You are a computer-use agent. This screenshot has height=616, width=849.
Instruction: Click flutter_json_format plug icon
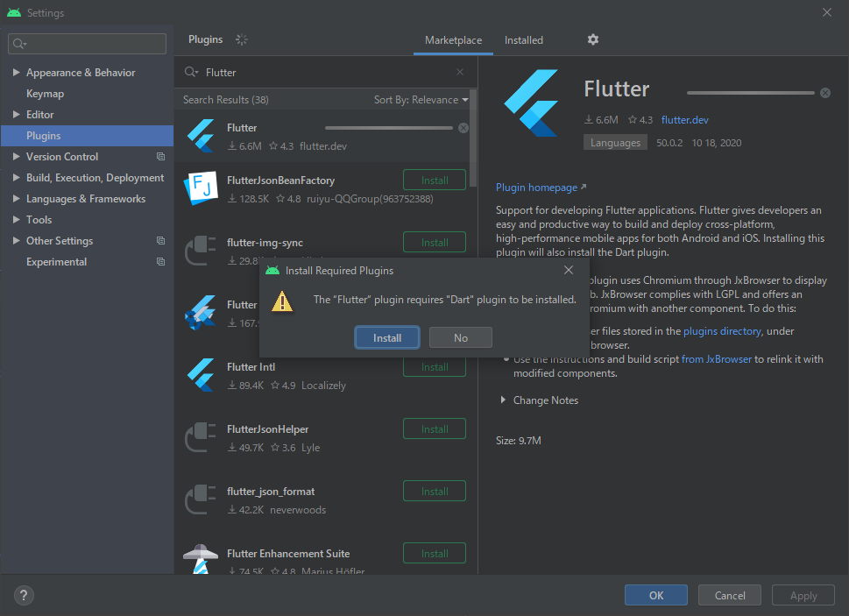201,499
